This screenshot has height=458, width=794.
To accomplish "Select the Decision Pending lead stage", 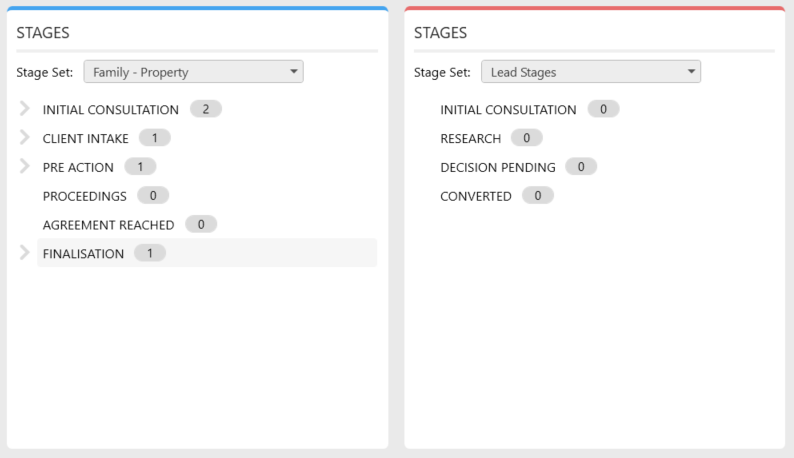I will tap(498, 167).
